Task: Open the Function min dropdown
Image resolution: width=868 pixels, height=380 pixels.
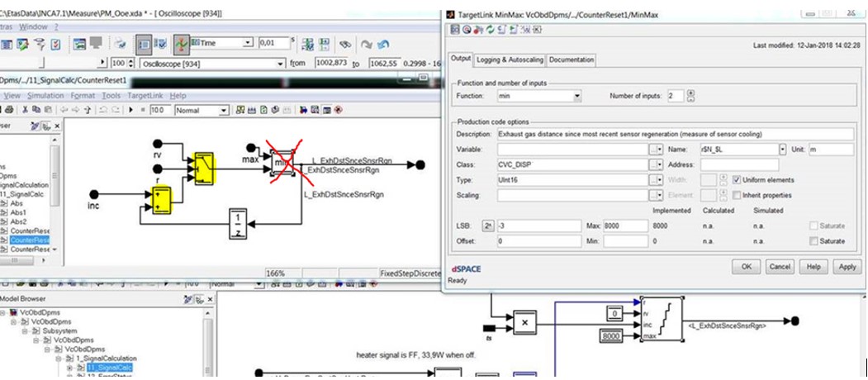Action: tap(576, 97)
